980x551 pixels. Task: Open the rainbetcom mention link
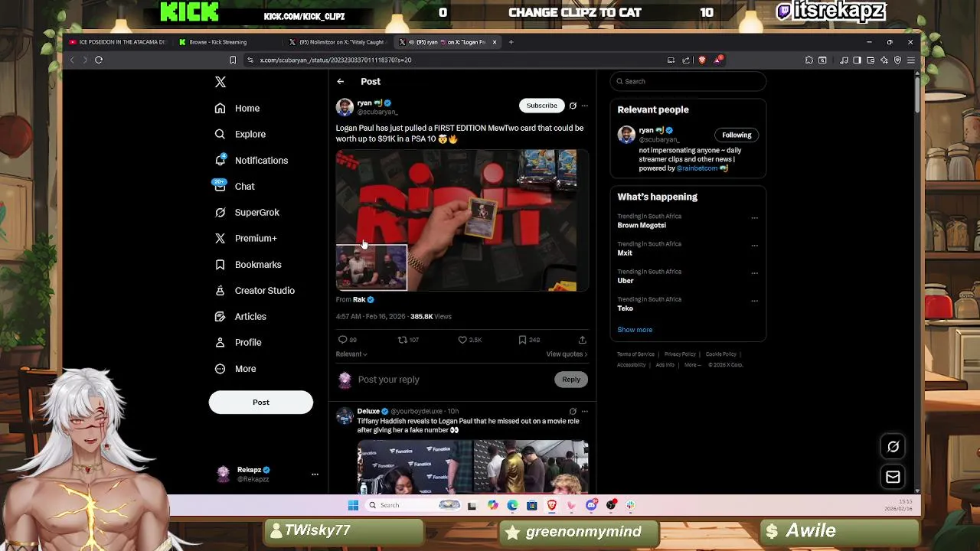[697, 168]
